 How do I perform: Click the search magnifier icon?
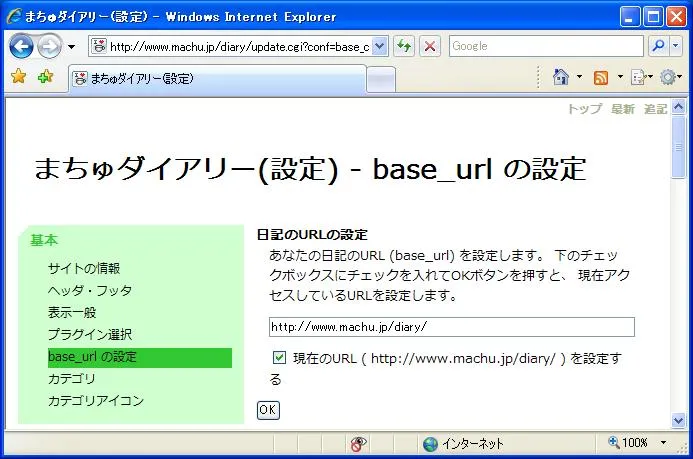[x=658, y=46]
